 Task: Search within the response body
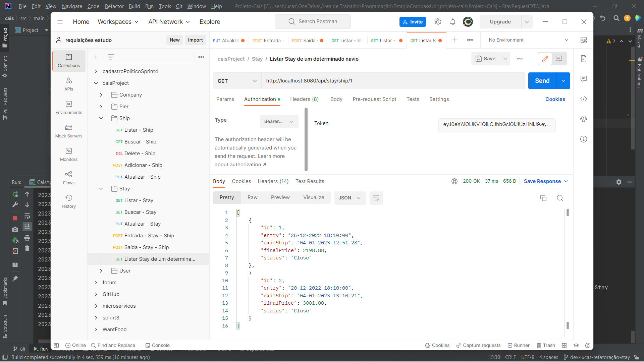560,198
